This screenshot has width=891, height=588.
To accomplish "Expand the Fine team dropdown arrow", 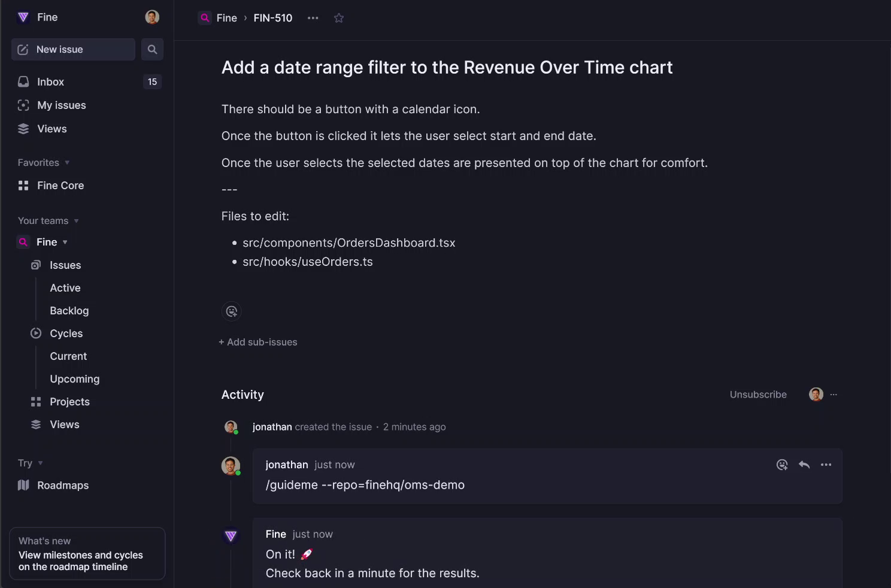I will [65, 243].
